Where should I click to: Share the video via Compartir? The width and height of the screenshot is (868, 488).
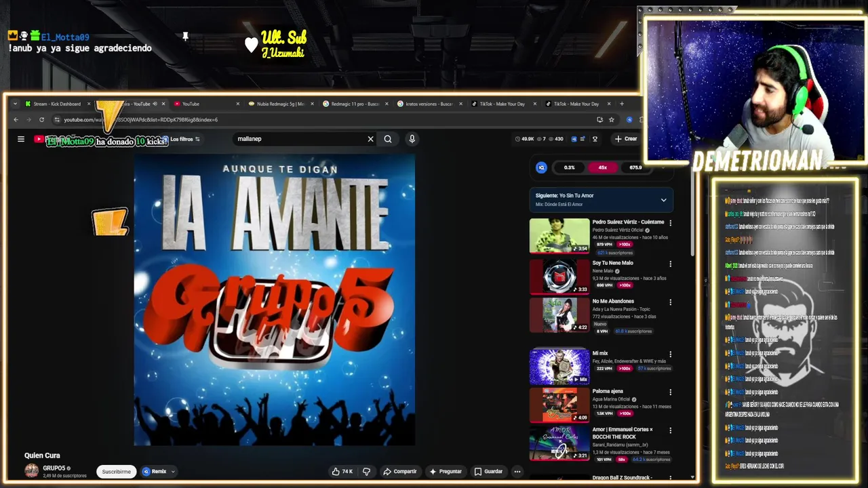click(x=400, y=472)
